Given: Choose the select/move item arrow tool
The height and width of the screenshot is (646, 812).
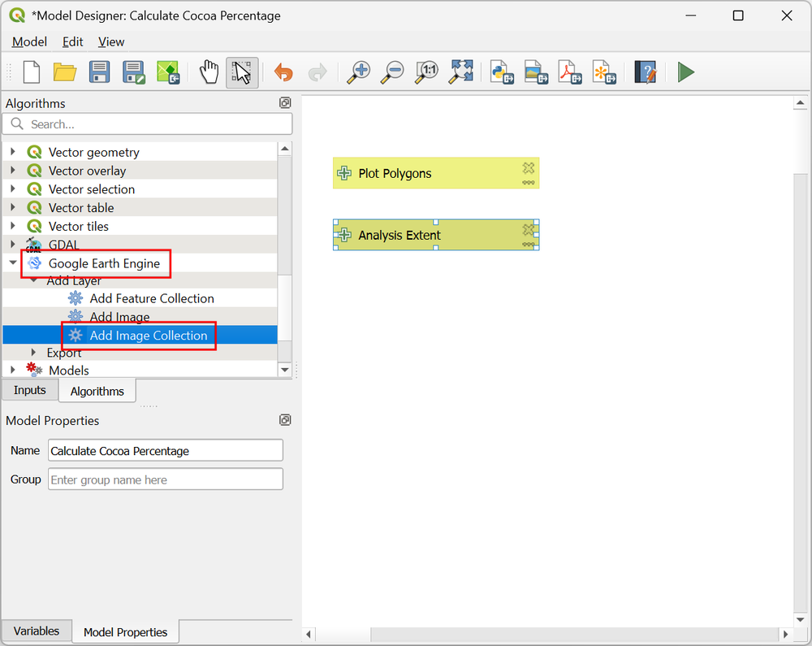Looking at the screenshot, I should coord(242,72).
